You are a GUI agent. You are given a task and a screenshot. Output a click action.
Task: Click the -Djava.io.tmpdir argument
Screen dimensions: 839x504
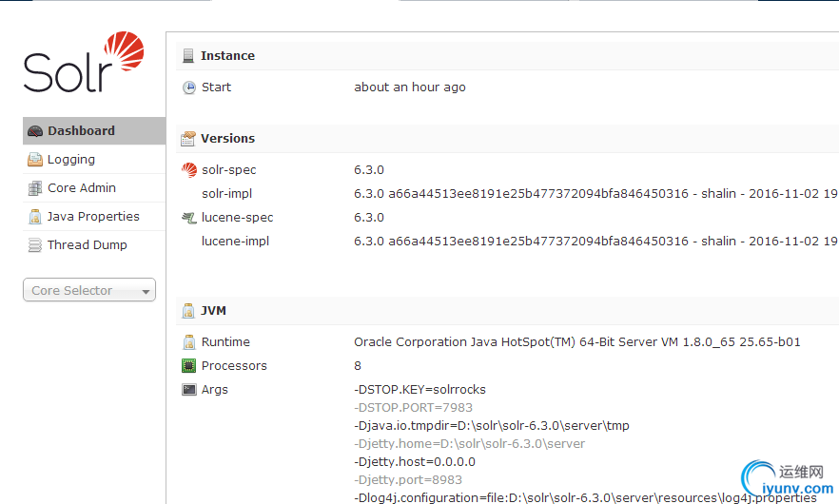pos(492,426)
